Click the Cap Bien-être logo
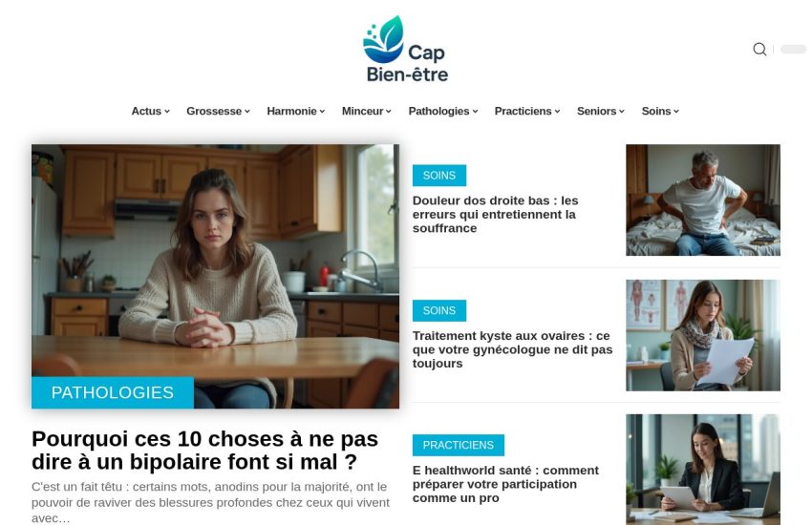 406,49
